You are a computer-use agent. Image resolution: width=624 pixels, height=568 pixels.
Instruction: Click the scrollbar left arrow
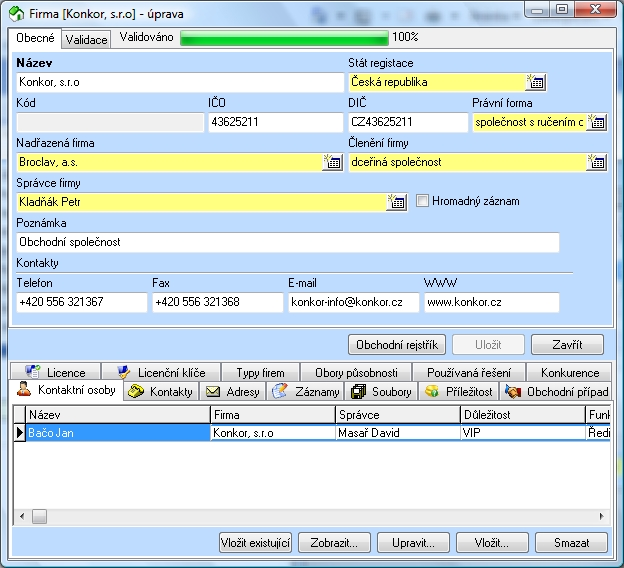pyautogui.click(x=22, y=517)
